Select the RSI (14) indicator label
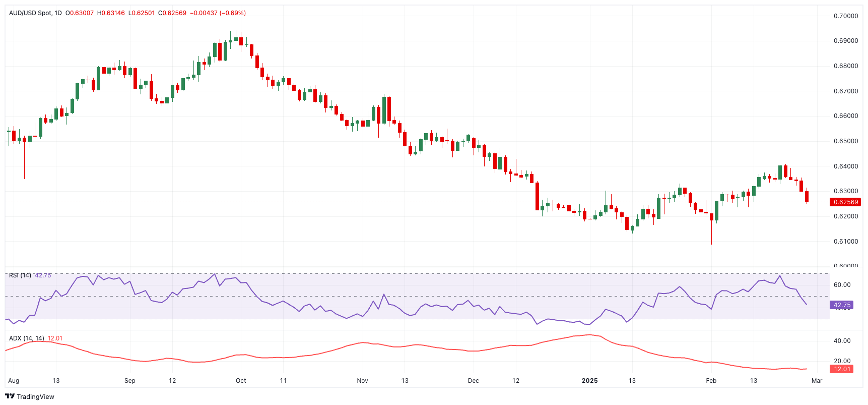This screenshot has height=405, width=868. click(20, 275)
